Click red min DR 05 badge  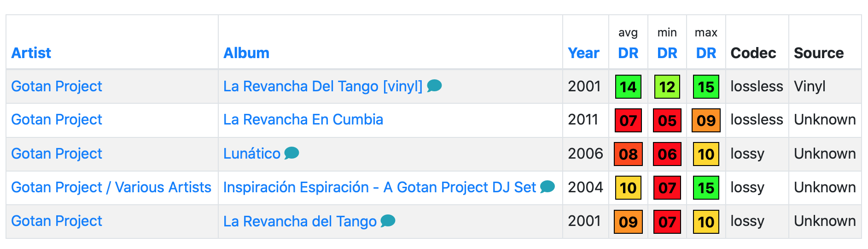(667, 120)
